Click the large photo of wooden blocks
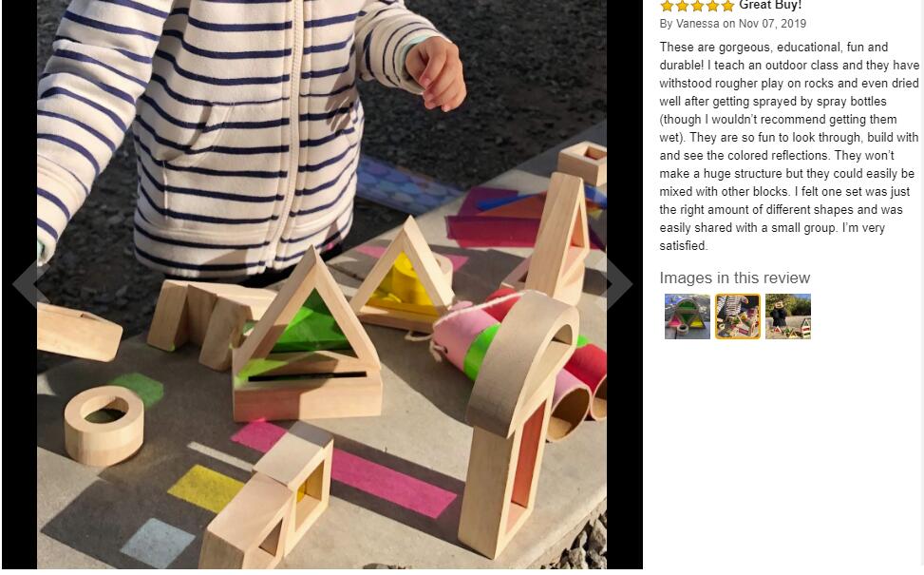Image resolution: width=924 pixels, height=575 pixels. tap(322, 284)
